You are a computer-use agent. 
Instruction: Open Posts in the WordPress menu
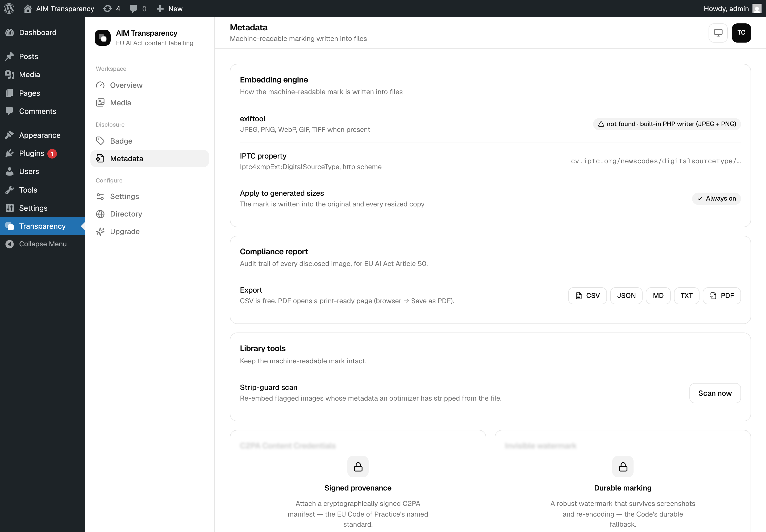42,56
